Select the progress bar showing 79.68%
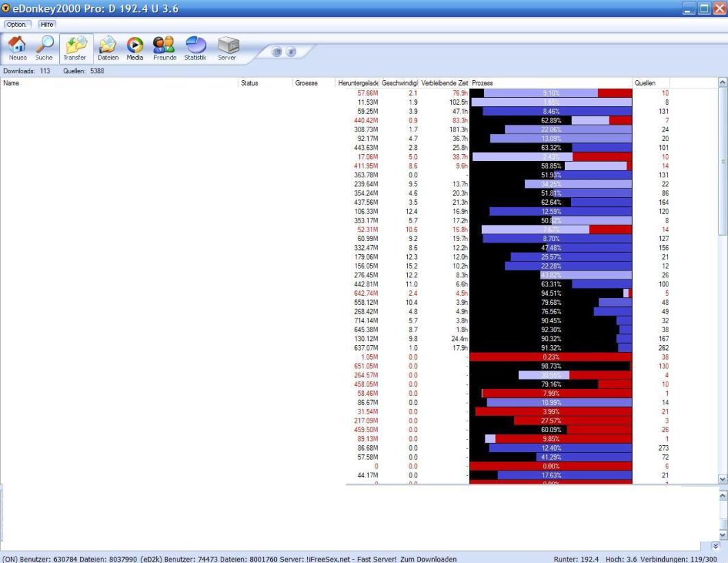 tap(551, 302)
